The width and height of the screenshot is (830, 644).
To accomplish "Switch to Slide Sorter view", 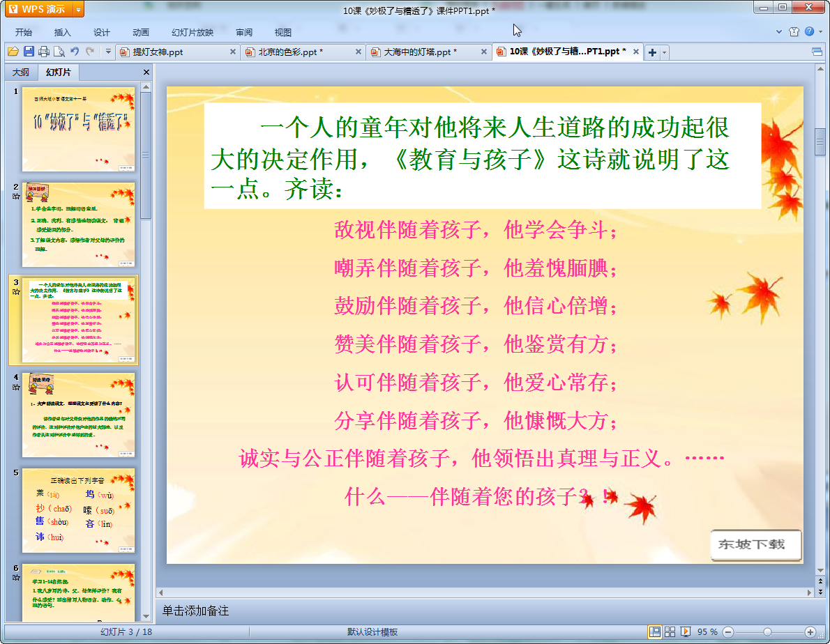I will [670, 631].
